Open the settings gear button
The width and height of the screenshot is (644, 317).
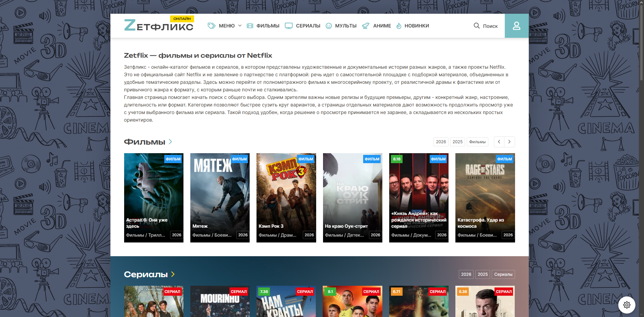[x=627, y=305]
